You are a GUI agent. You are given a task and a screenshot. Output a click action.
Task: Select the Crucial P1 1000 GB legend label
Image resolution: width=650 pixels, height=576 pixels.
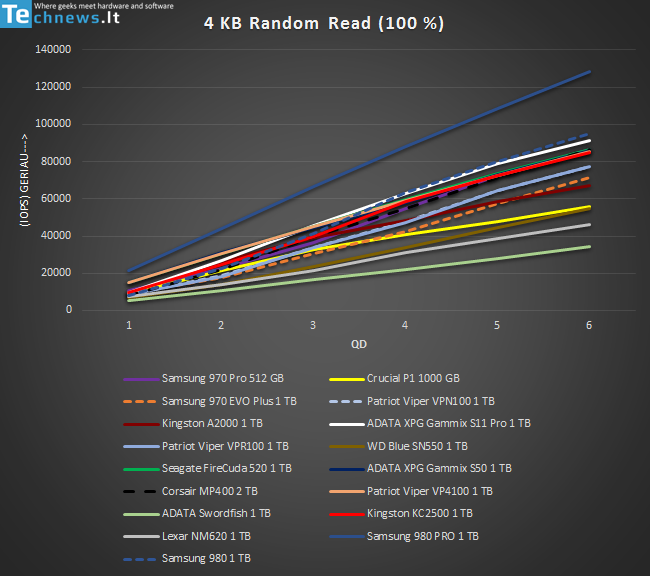(x=413, y=378)
